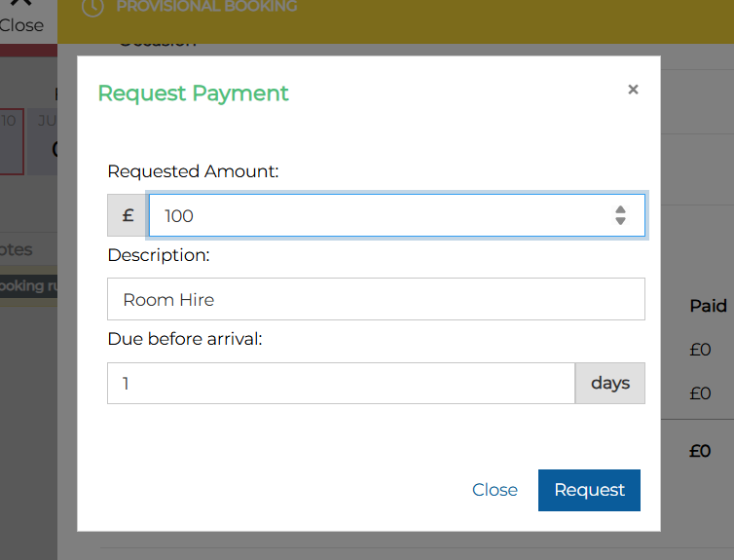This screenshot has height=560, width=734.
Task: Focus the Requested Amount field
Action: point(380,216)
